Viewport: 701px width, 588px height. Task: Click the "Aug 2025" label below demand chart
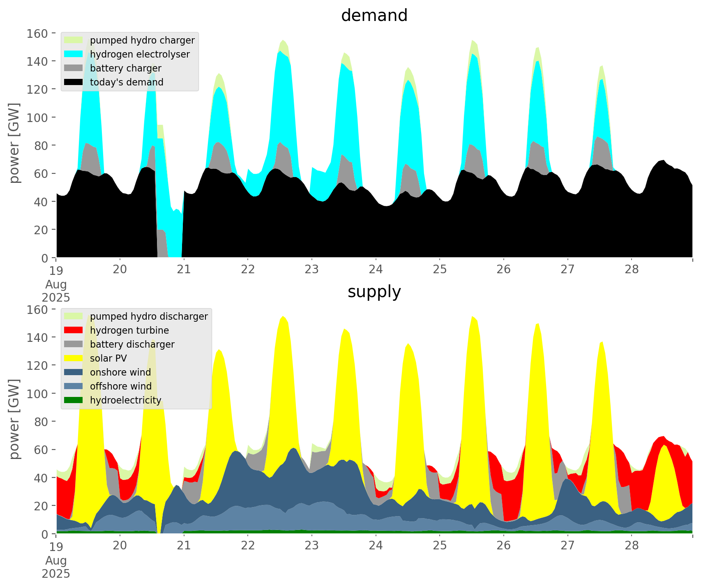pos(56,291)
